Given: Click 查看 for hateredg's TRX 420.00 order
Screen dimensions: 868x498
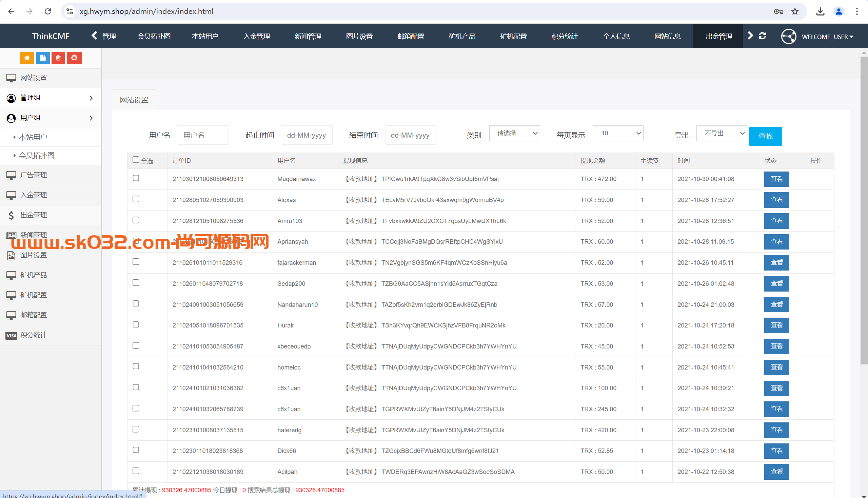Looking at the screenshot, I should [x=777, y=430].
